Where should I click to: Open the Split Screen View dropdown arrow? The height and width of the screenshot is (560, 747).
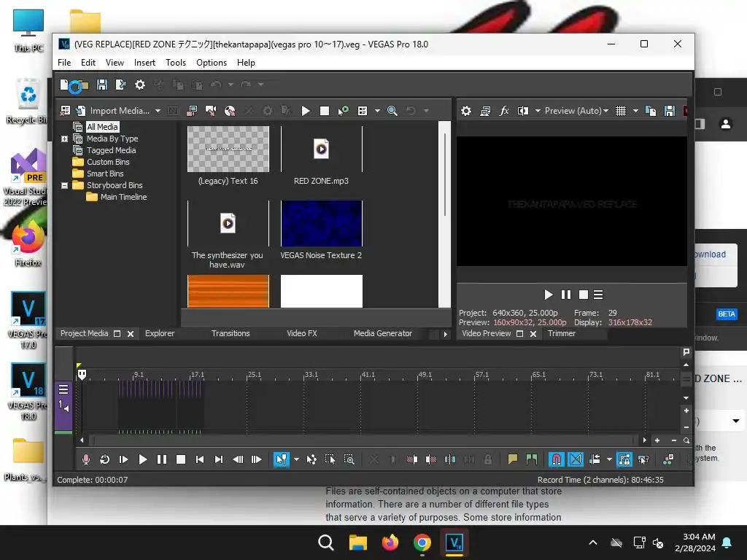[x=538, y=111]
